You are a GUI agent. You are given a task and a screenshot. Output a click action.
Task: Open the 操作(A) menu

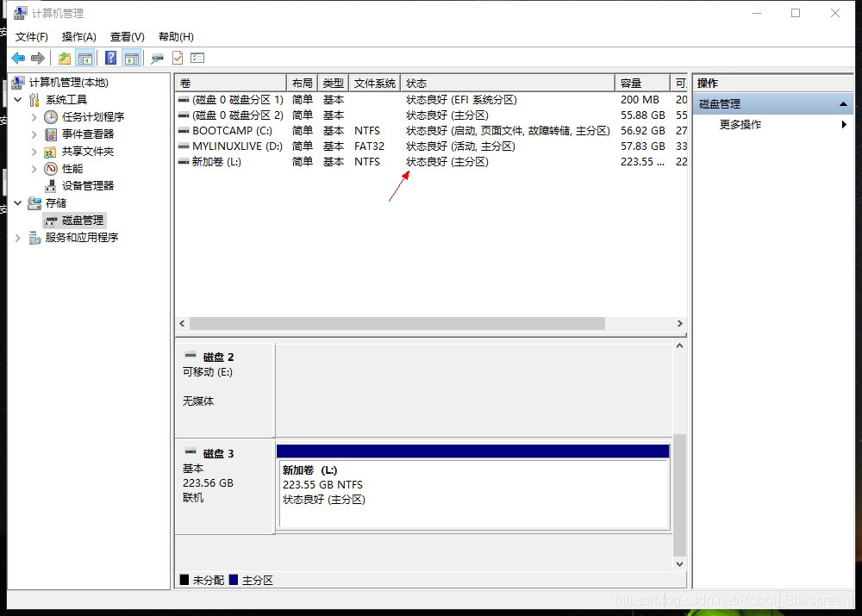[79, 37]
